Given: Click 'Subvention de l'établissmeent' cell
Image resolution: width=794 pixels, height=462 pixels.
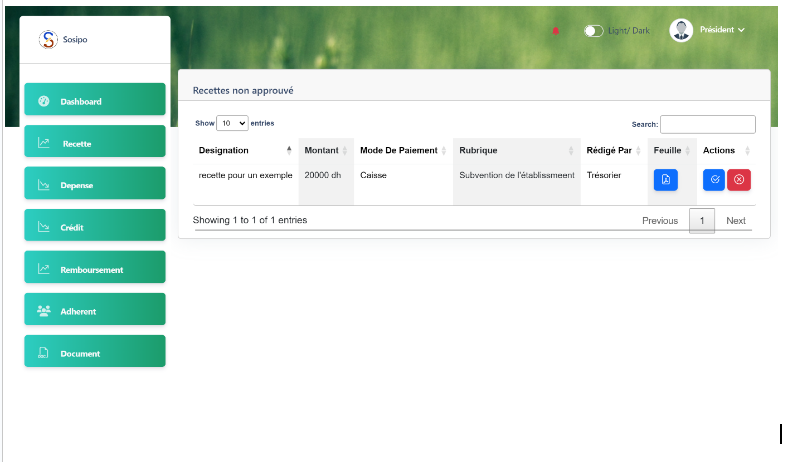Looking at the screenshot, I should tap(517, 175).
